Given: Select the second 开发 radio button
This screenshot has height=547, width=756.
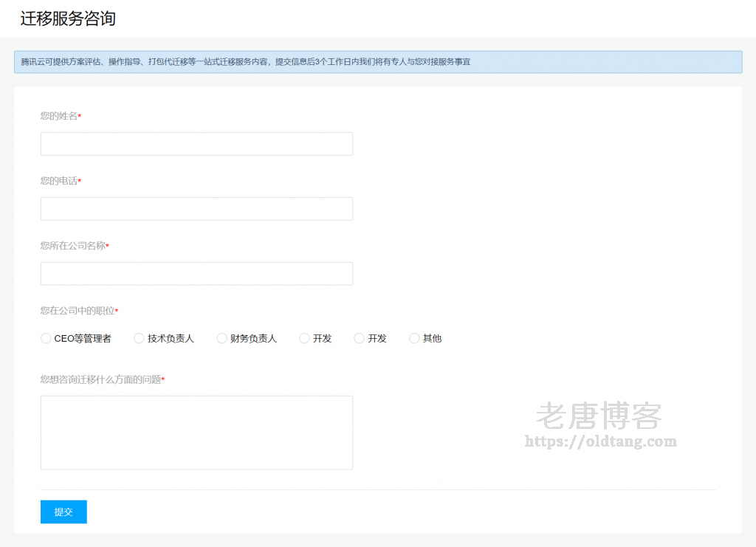Looking at the screenshot, I should click(359, 338).
